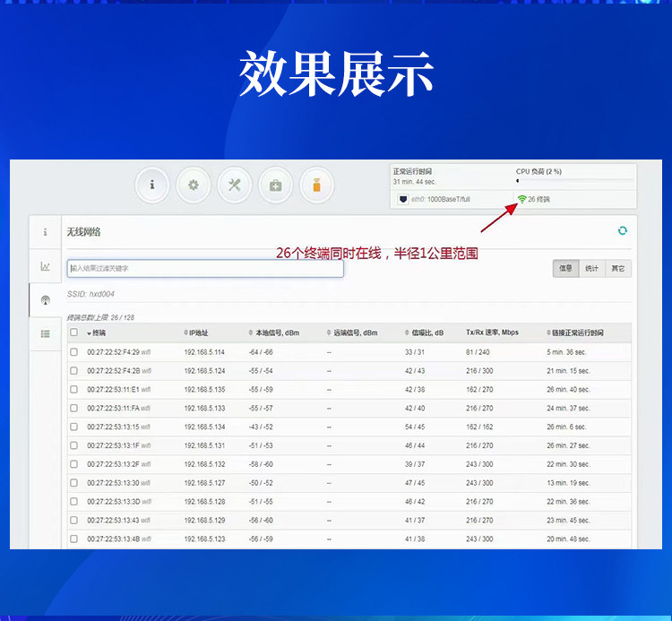Switch to the 其它 tab

pyautogui.click(x=618, y=268)
